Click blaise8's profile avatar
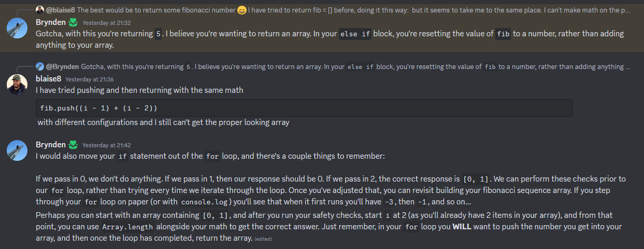Screen dimensions: 644x249 [17, 85]
